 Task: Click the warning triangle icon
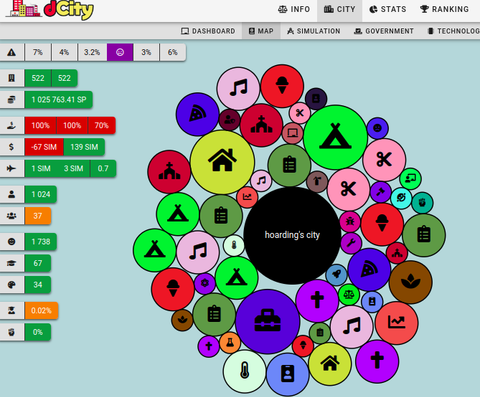click(12, 52)
